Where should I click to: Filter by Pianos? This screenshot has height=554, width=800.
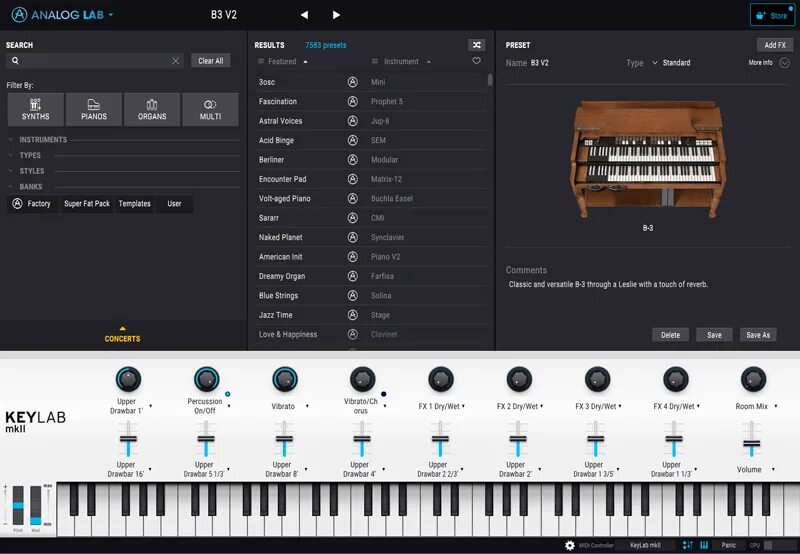(x=94, y=109)
